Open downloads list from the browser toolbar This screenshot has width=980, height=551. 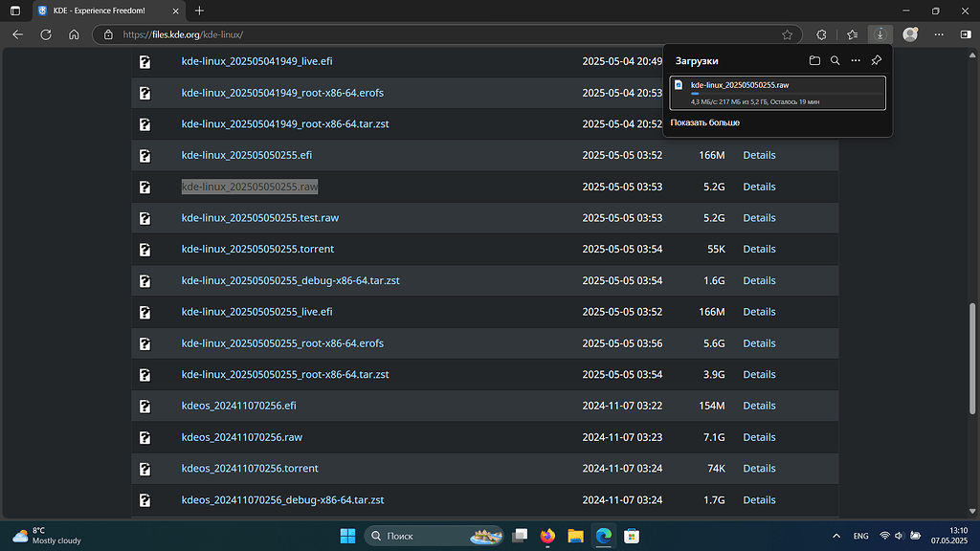(879, 33)
